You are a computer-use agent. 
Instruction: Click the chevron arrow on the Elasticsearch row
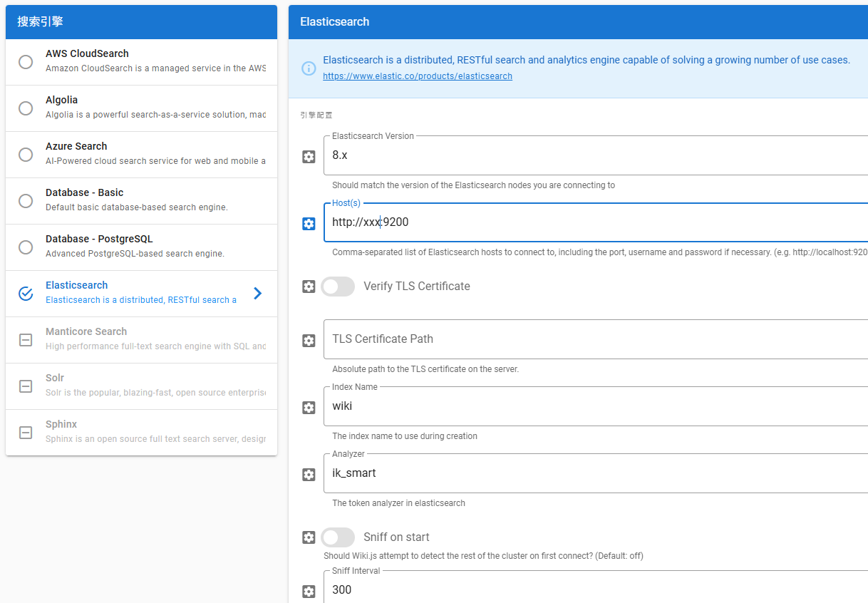click(258, 294)
